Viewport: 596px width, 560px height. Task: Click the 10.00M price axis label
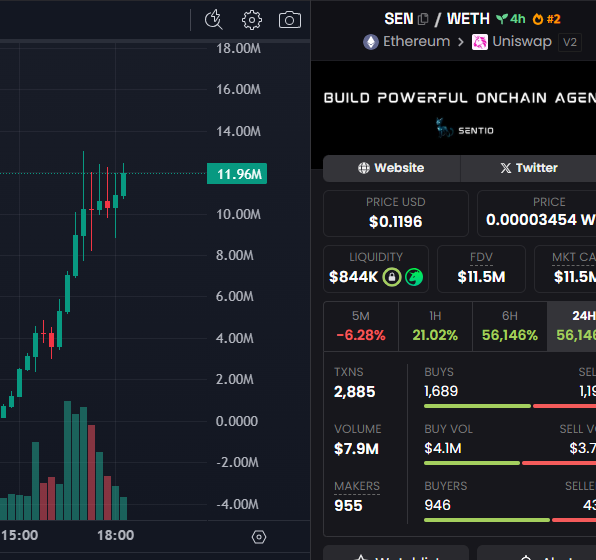[238, 214]
